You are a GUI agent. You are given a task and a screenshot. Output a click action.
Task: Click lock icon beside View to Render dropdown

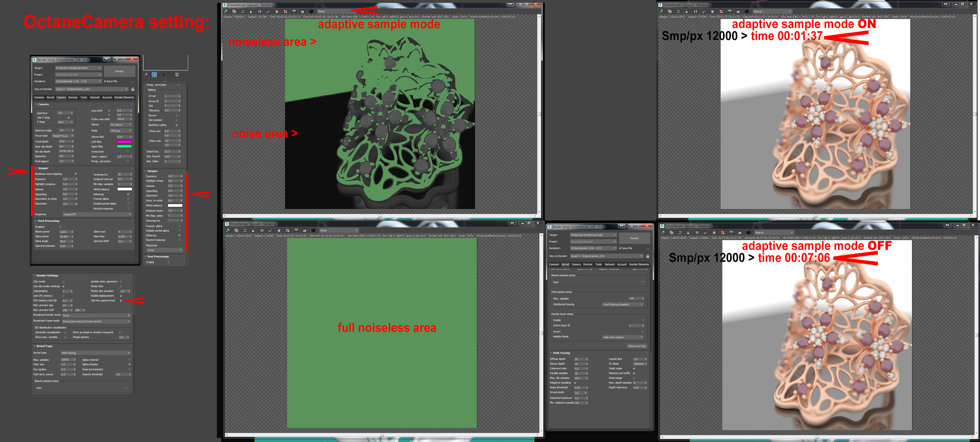coord(133,89)
